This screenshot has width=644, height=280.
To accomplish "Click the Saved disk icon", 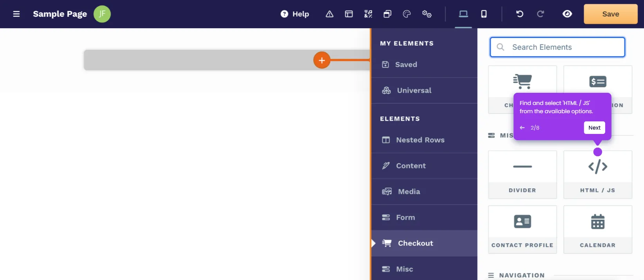I will 386,65.
